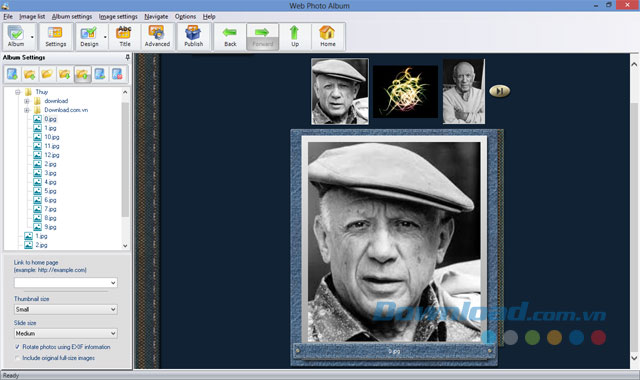Select 12.jpg in the image tree

52,155
